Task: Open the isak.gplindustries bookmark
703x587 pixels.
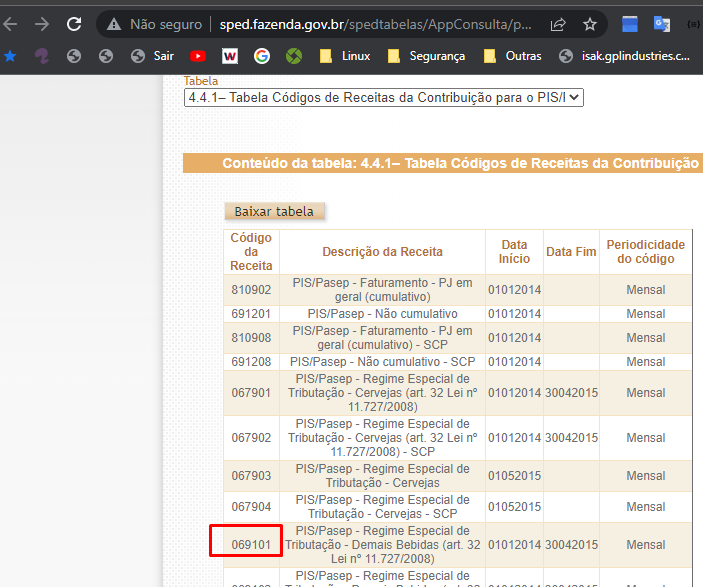Action: point(624,56)
